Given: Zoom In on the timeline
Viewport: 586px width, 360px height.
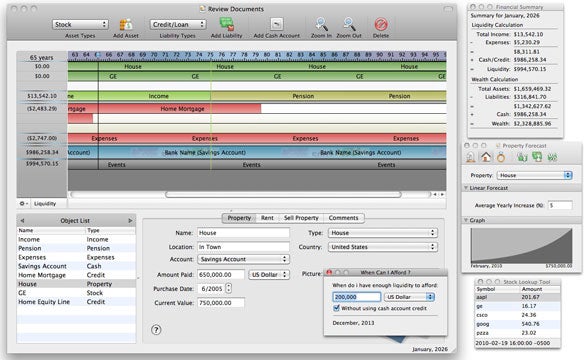Looking at the screenshot, I should pyautogui.click(x=321, y=24).
